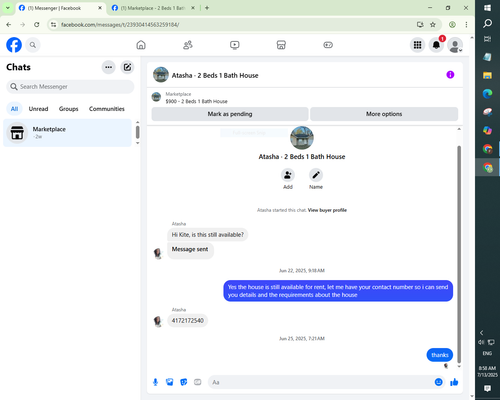This screenshot has height=400, width=500.
Task: Click the Facebook search magnifier icon
Action: point(33,45)
